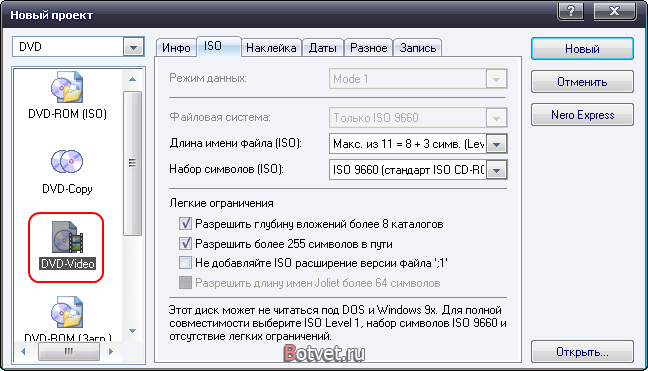Click the help question mark icon

pos(570,11)
